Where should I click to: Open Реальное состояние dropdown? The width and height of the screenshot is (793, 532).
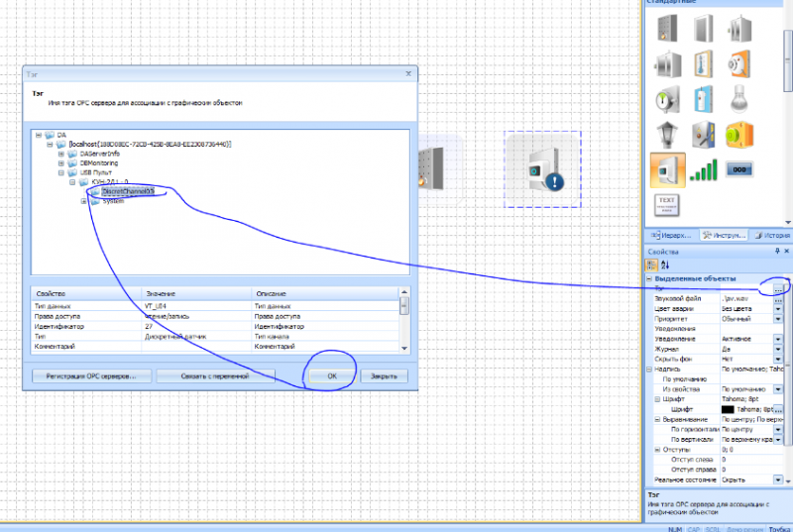click(x=778, y=479)
